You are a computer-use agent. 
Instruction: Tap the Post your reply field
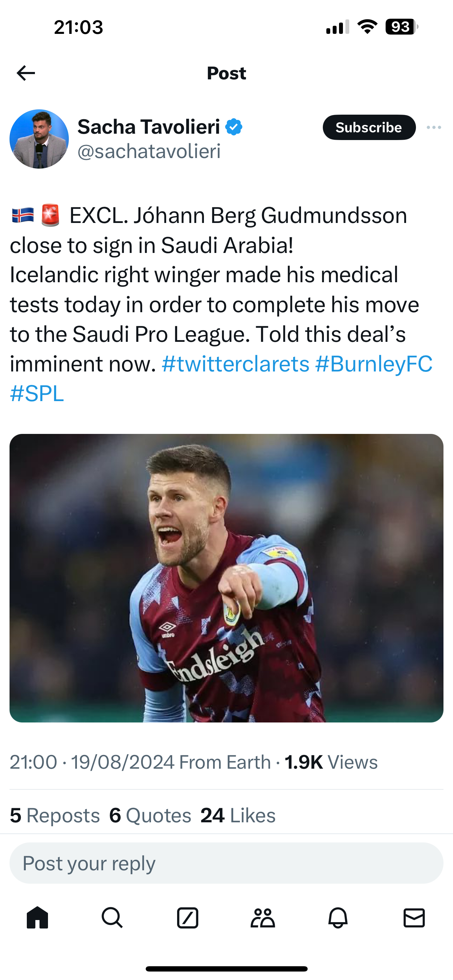(226, 863)
